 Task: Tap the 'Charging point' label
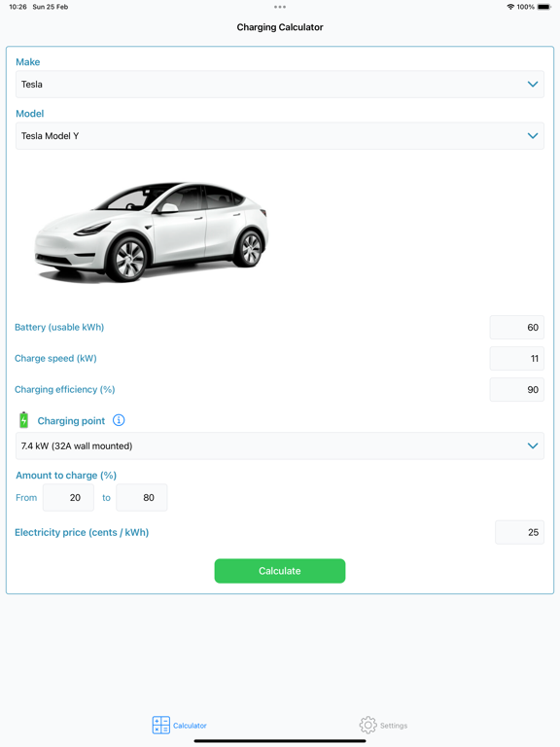[71, 420]
